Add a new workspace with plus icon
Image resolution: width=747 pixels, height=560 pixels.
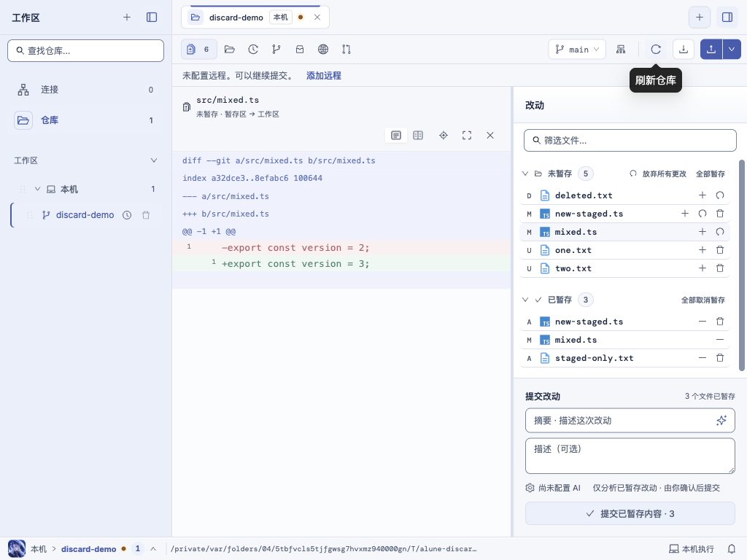tap(127, 17)
